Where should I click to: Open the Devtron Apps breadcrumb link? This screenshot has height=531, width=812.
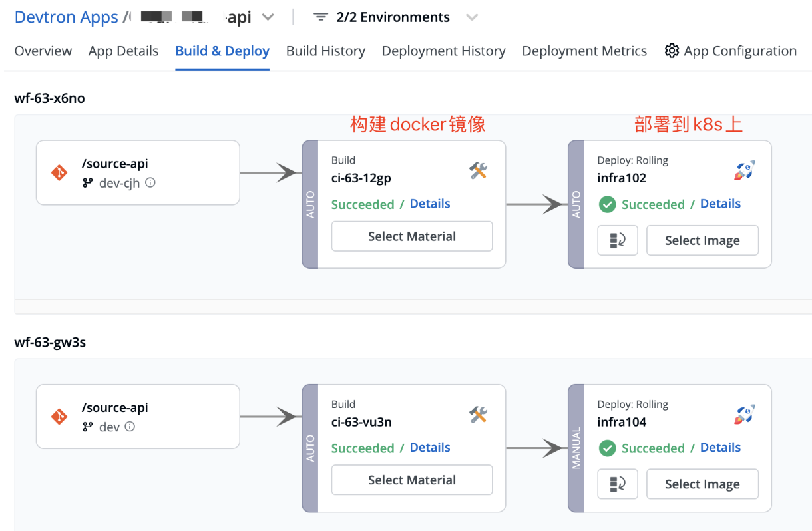66,17
